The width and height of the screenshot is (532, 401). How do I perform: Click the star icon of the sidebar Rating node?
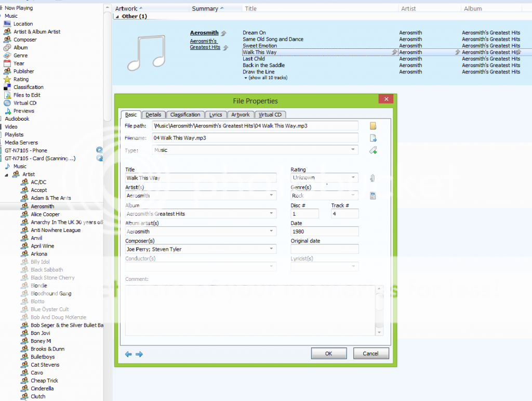7,79
